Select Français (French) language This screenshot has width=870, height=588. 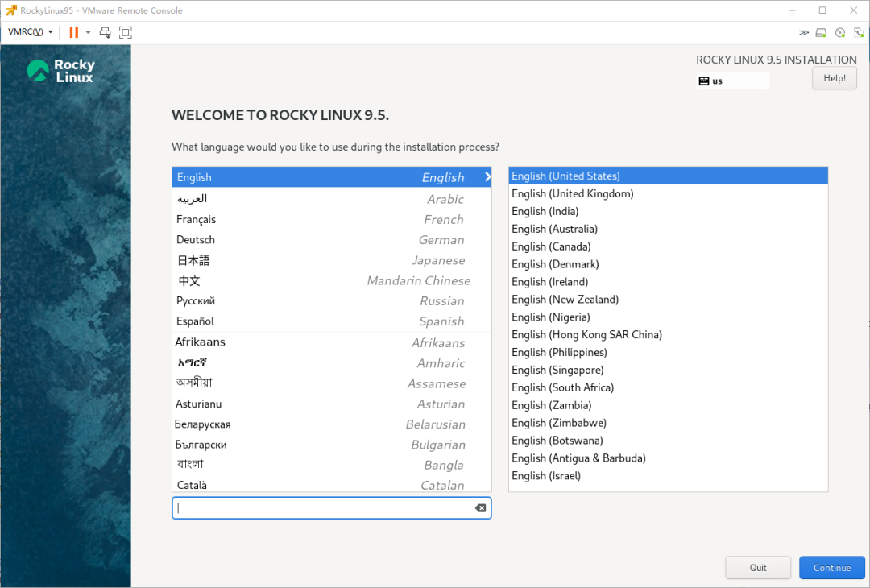pos(332,219)
